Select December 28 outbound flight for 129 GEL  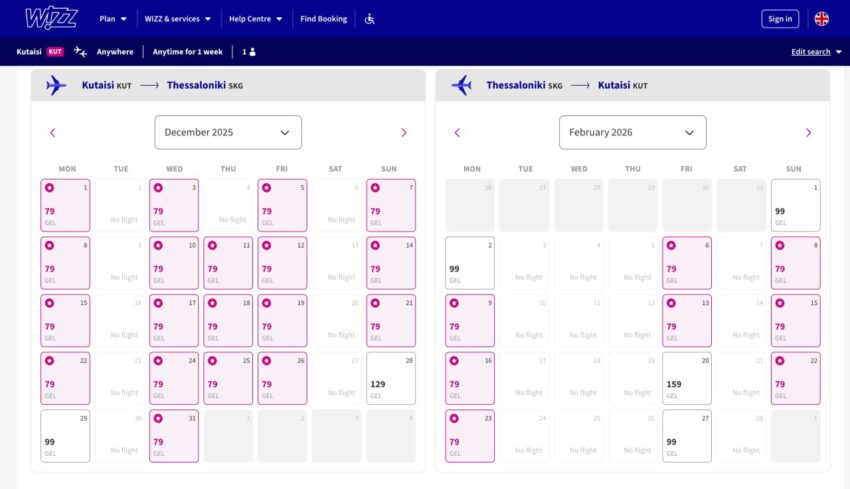pos(391,378)
